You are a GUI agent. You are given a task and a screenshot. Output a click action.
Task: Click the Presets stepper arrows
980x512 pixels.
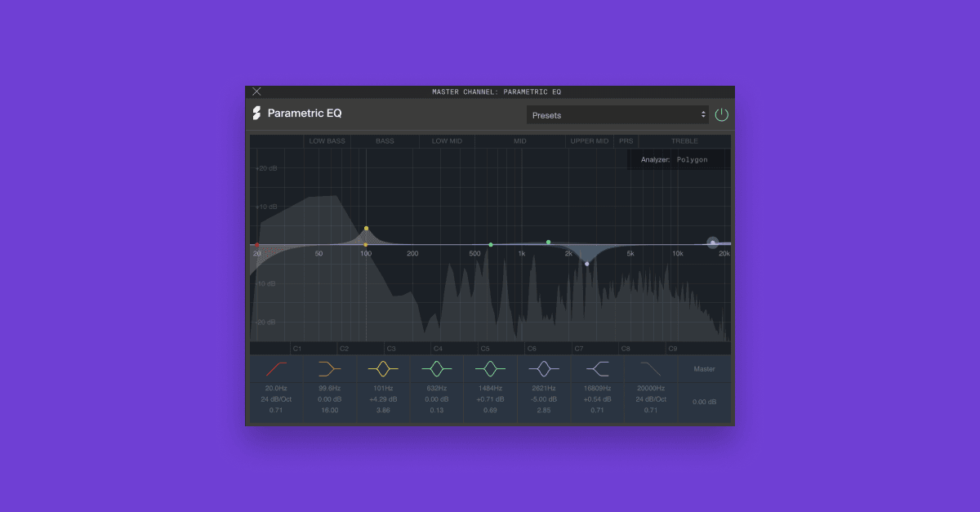[x=704, y=115]
